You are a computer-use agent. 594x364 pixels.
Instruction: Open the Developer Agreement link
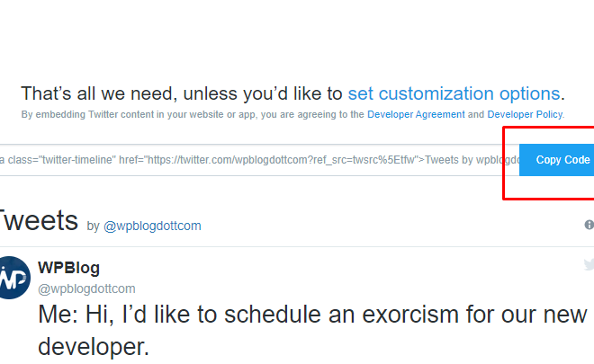pos(416,114)
